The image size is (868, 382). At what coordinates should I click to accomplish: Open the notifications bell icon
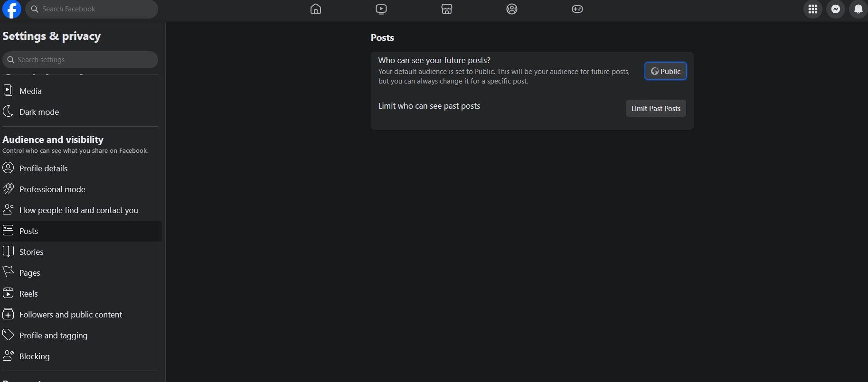859,9
